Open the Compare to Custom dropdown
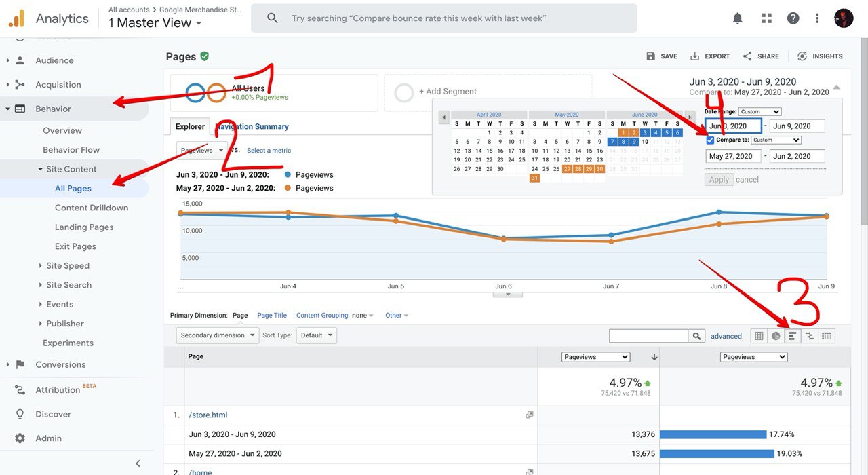 pyautogui.click(x=776, y=140)
